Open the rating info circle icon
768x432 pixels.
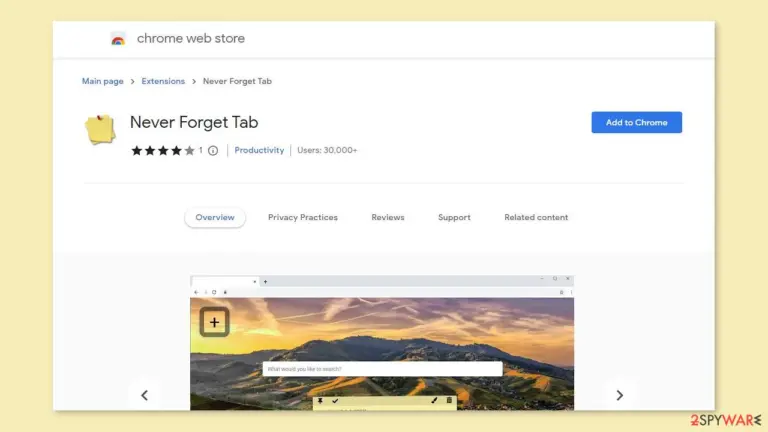(213, 150)
